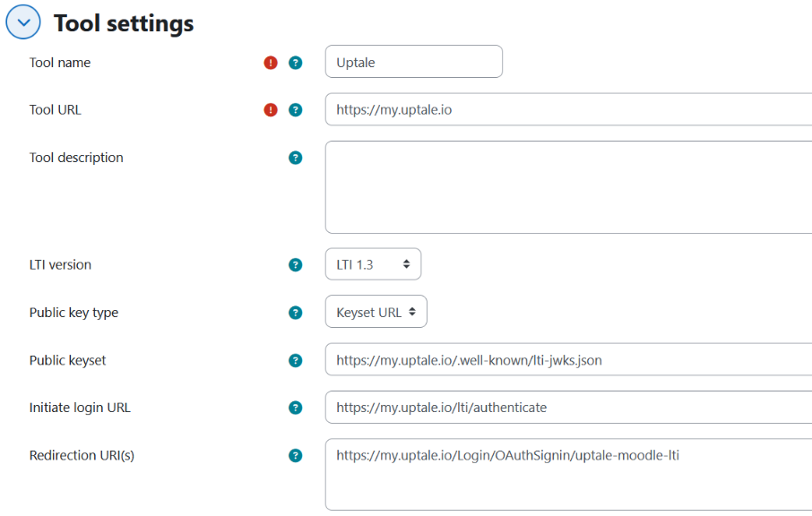Click the Public keyset URL field
The image size is (812, 516).
tap(568, 359)
